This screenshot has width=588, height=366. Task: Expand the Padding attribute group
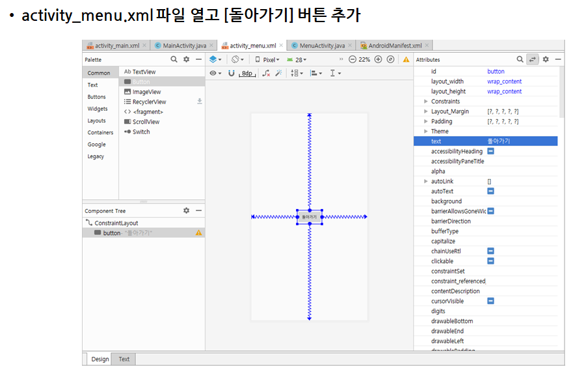[425, 121]
